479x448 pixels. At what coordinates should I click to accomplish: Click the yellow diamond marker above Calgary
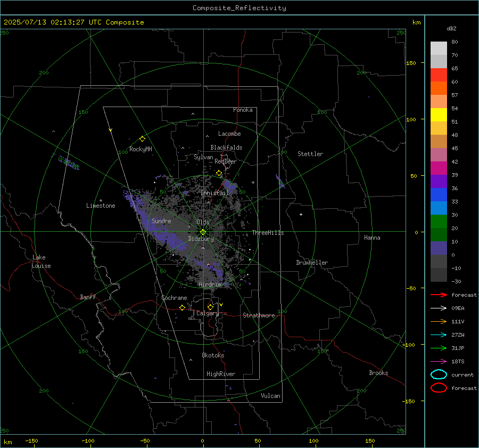[210, 307]
